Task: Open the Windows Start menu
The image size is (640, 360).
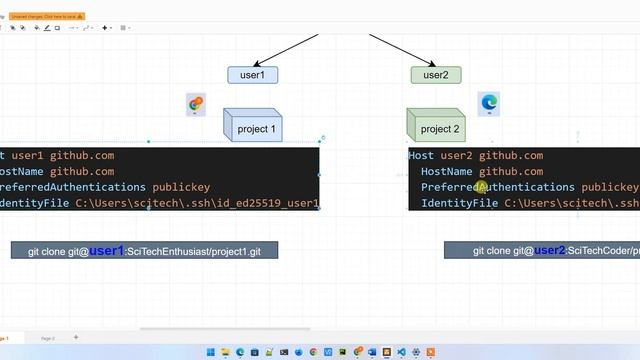Action: 211,352
